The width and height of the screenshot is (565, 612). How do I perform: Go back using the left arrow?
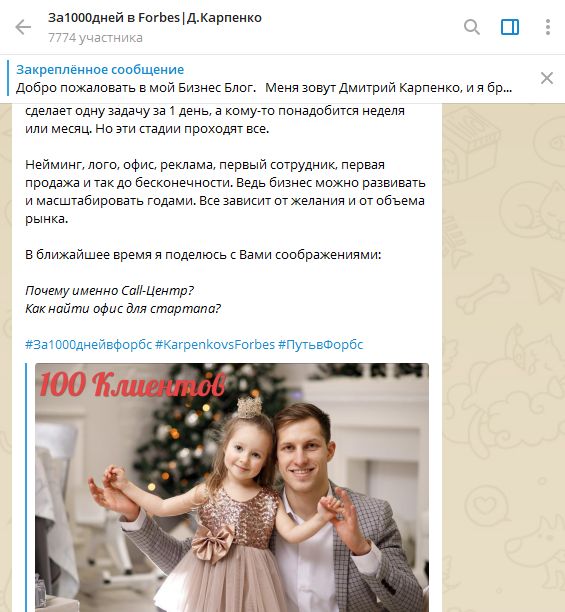click(x=23, y=27)
